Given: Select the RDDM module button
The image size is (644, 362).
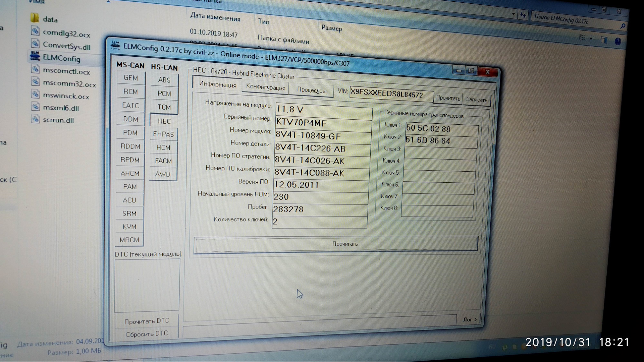Looking at the screenshot, I should click(130, 146).
